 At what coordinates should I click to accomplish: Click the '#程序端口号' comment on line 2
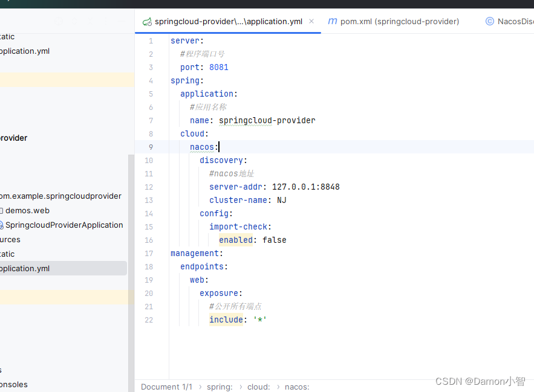pyautogui.click(x=203, y=54)
